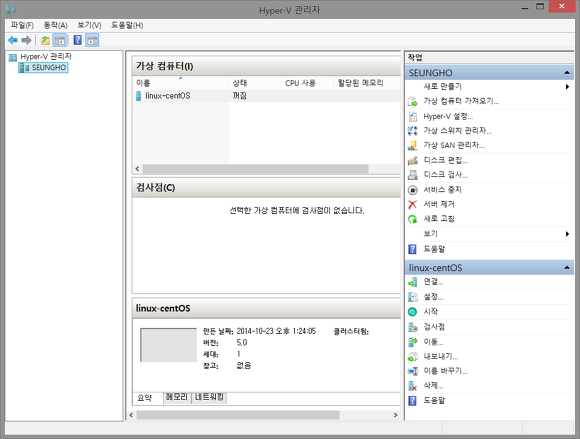580x439 pixels.
Task: Click the center pane bottom scrollbar thumb
Action: pyautogui.click(x=238, y=415)
